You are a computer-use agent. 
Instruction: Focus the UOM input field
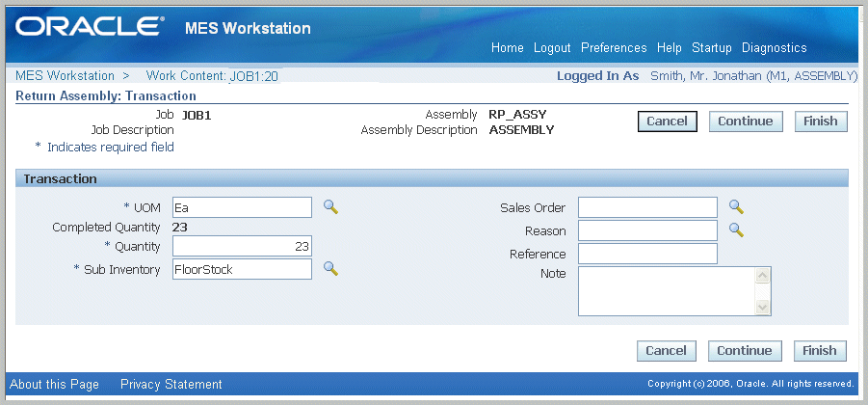243,207
